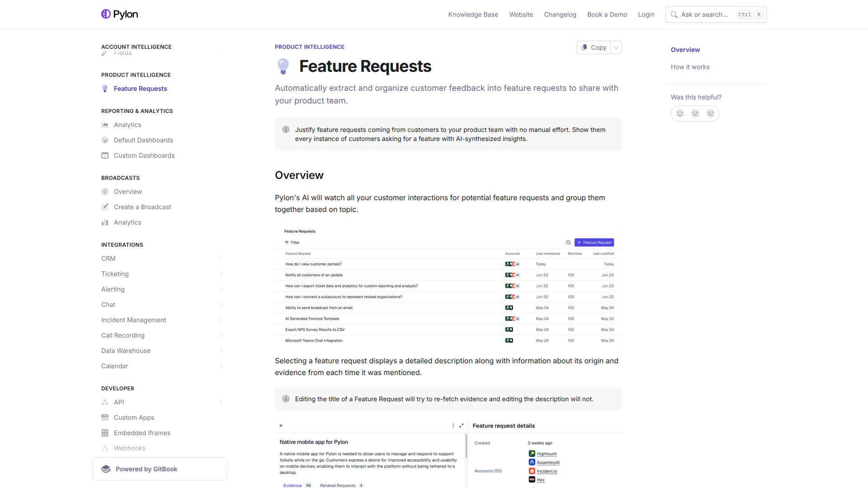Click the Book a Demo link

[607, 14]
